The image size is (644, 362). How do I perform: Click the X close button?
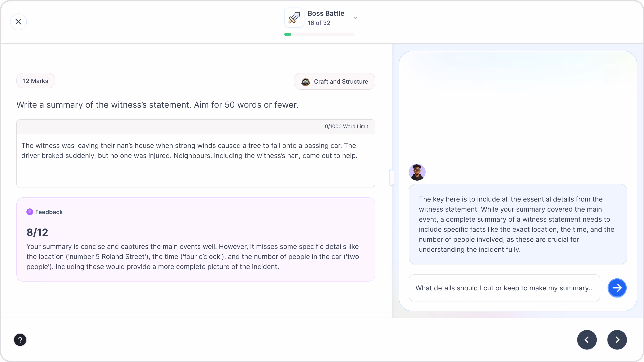coord(18,22)
